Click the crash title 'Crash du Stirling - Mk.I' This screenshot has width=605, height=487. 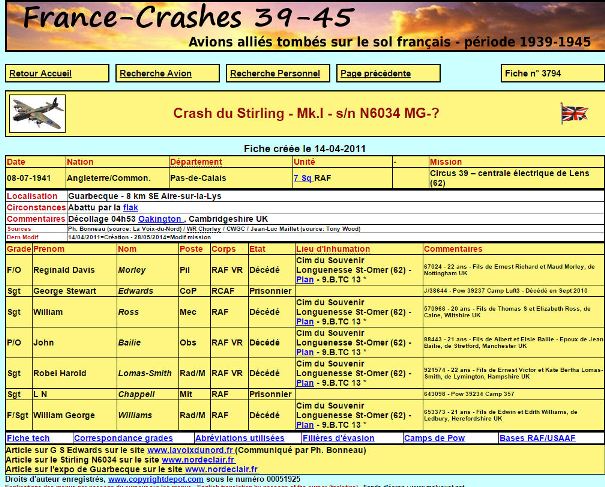click(x=306, y=113)
